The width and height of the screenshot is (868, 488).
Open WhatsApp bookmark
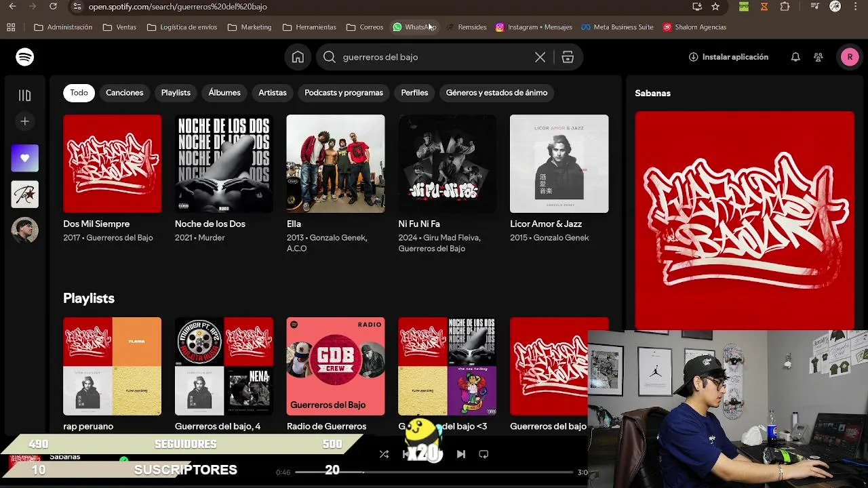click(414, 27)
